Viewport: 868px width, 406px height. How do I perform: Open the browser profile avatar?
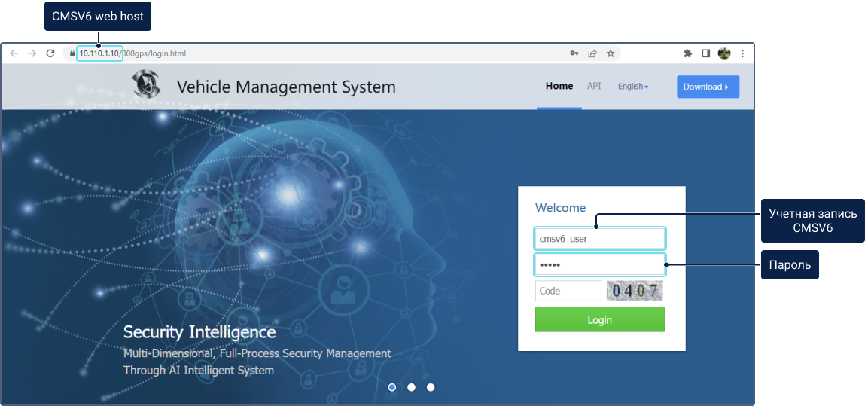pos(724,53)
